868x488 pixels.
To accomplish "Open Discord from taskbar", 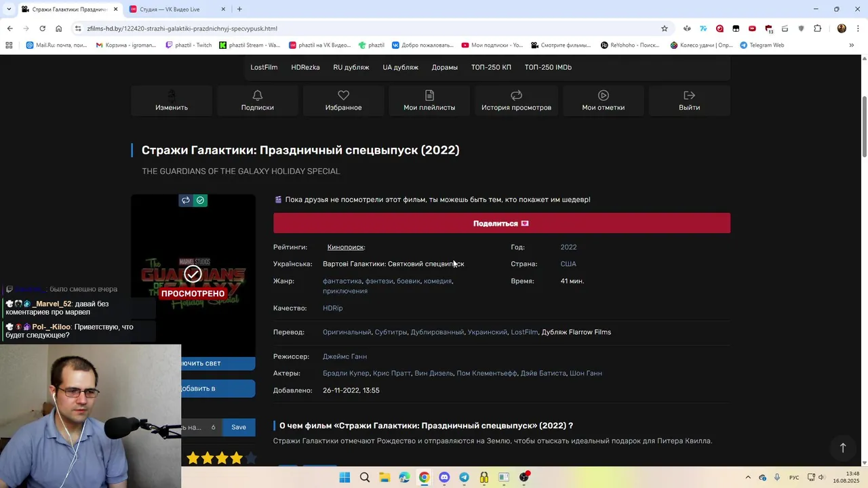I will click(x=444, y=477).
